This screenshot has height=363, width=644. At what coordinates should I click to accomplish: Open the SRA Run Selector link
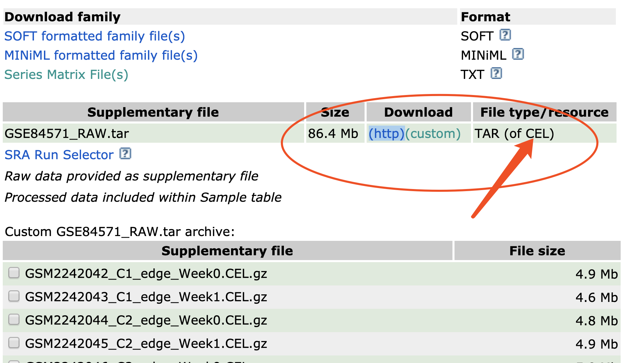(59, 155)
